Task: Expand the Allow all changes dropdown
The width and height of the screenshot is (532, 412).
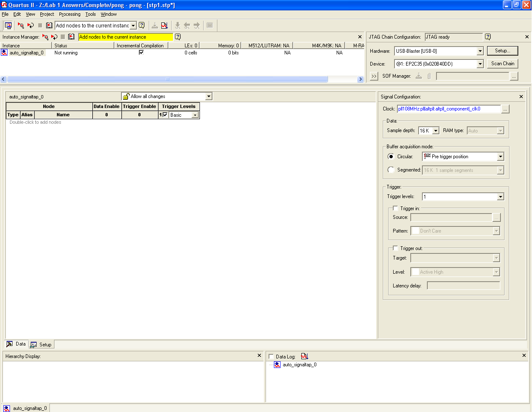Action: [209, 96]
